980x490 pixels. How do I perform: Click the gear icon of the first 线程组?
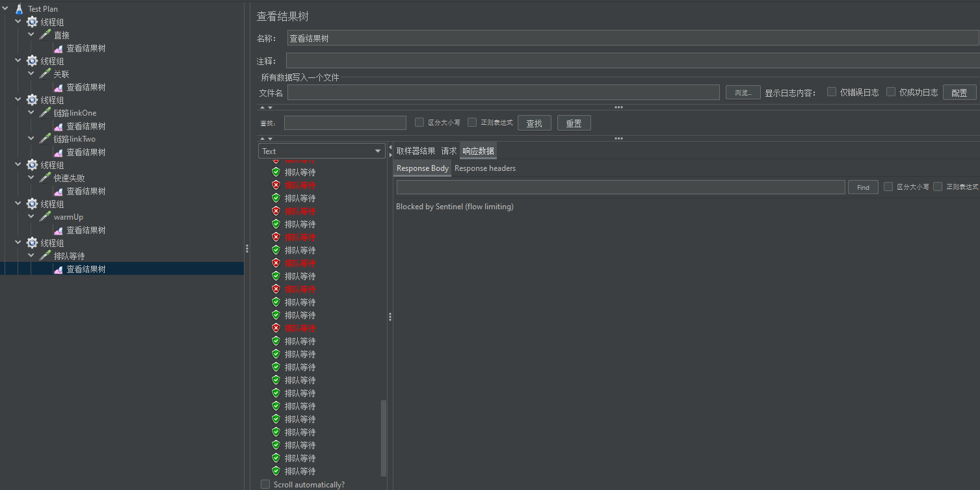[x=32, y=22]
